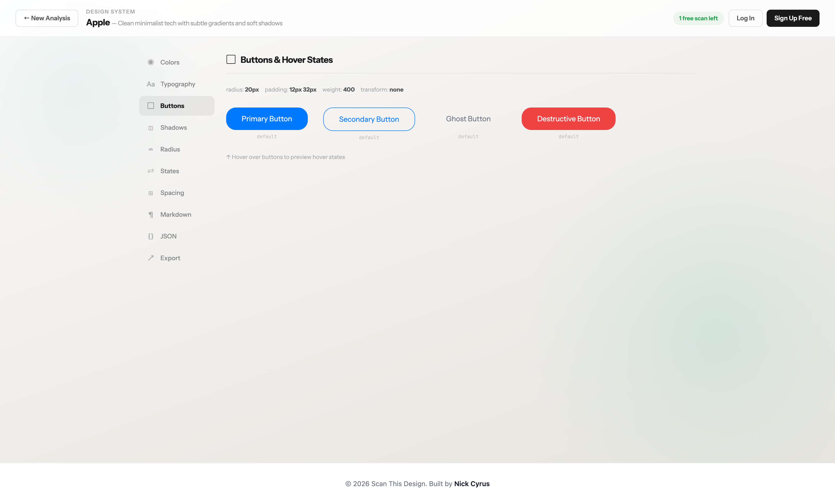Click the default label under Primary Button
Image resolution: width=835 pixels, height=504 pixels.
(x=267, y=137)
